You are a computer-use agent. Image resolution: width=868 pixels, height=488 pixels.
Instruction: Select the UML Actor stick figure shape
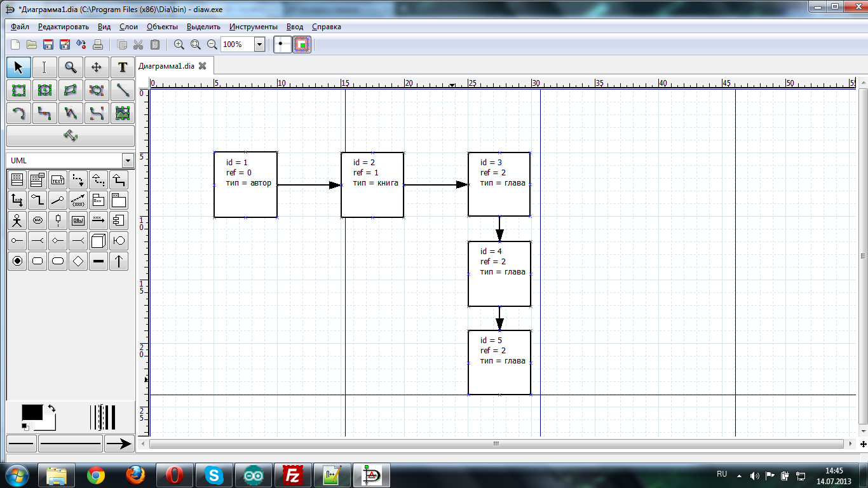coord(17,220)
